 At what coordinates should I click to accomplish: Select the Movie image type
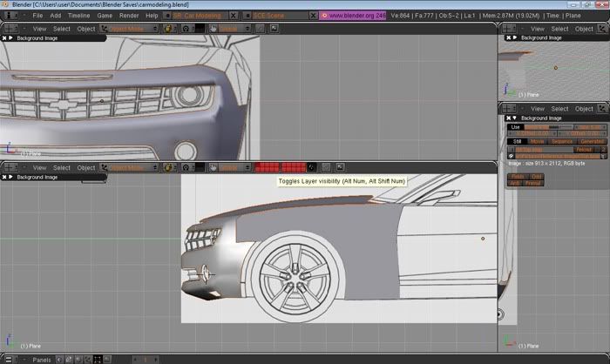point(538,142)
